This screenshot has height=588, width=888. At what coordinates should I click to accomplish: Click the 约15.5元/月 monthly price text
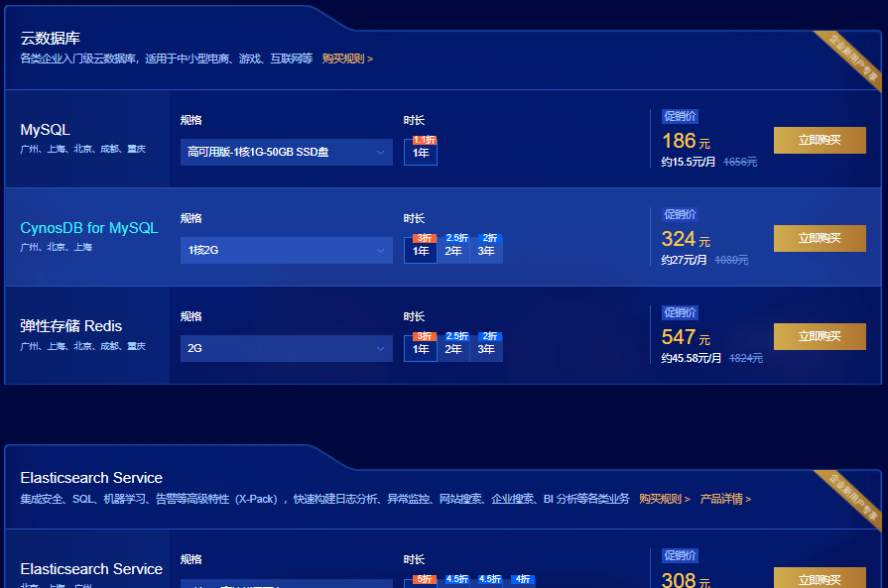(x=689, y=162)
